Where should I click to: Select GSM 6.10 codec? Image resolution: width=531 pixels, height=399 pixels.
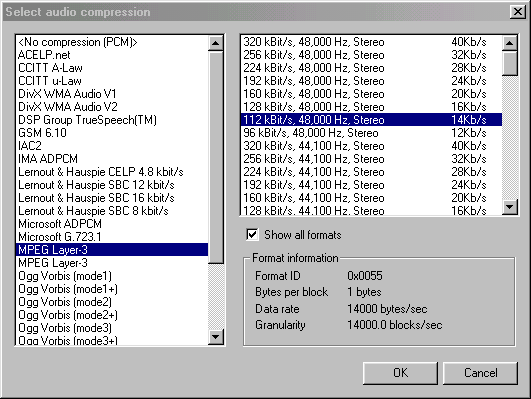(112, 133)
